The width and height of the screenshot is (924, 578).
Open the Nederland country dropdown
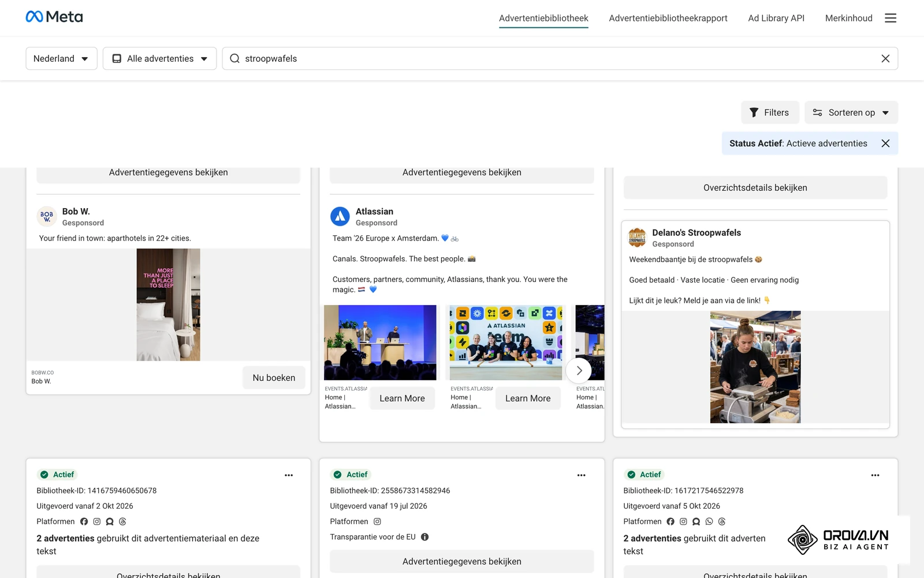click(61, 58)
